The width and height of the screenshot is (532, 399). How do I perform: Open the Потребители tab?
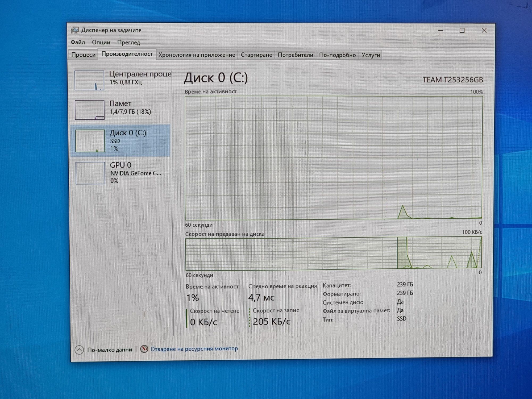pyautogui.click(x=296, y=55)
